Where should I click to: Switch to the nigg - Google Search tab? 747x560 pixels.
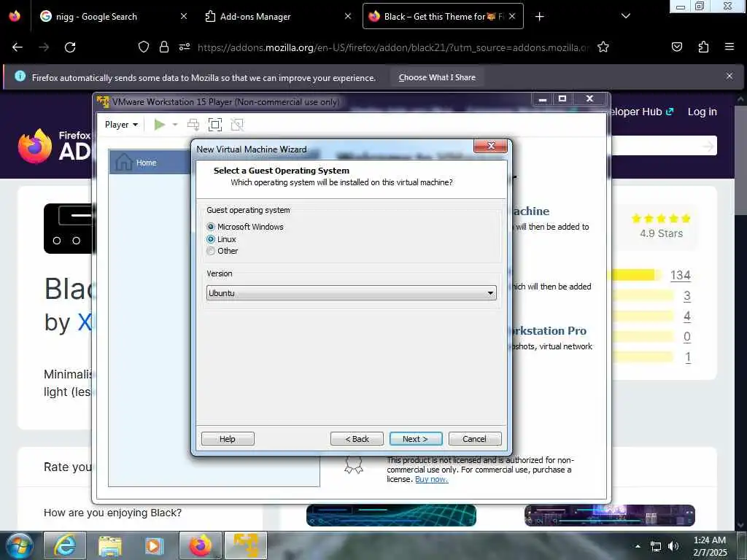point(113,16)
